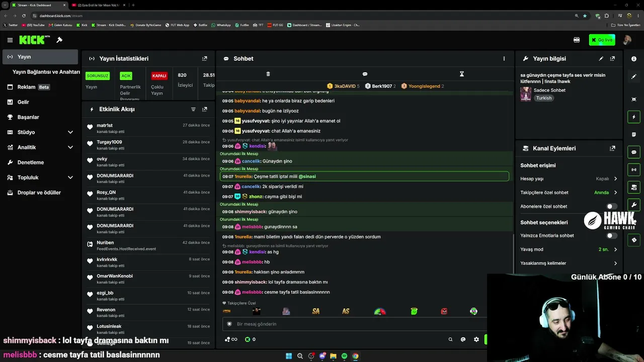Switch to the Esra Erol YouTube browser tab

[x=98, y=5]
